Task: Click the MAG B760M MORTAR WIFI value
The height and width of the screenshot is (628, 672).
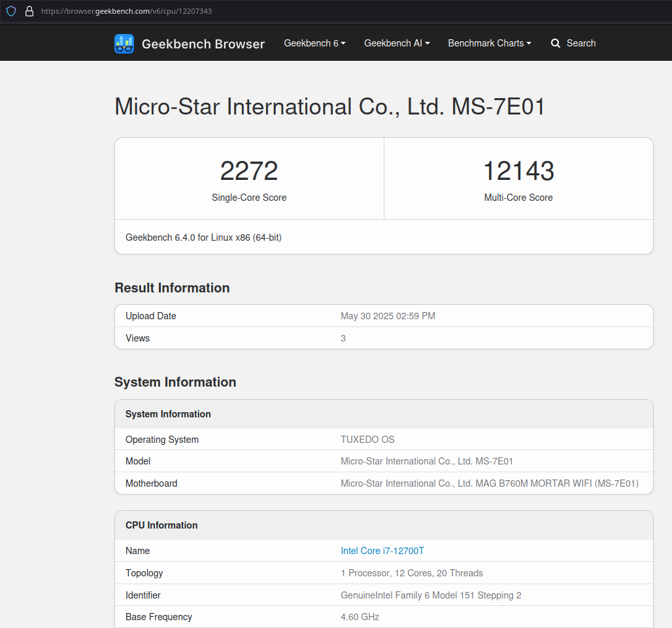Action: (490, 483)
